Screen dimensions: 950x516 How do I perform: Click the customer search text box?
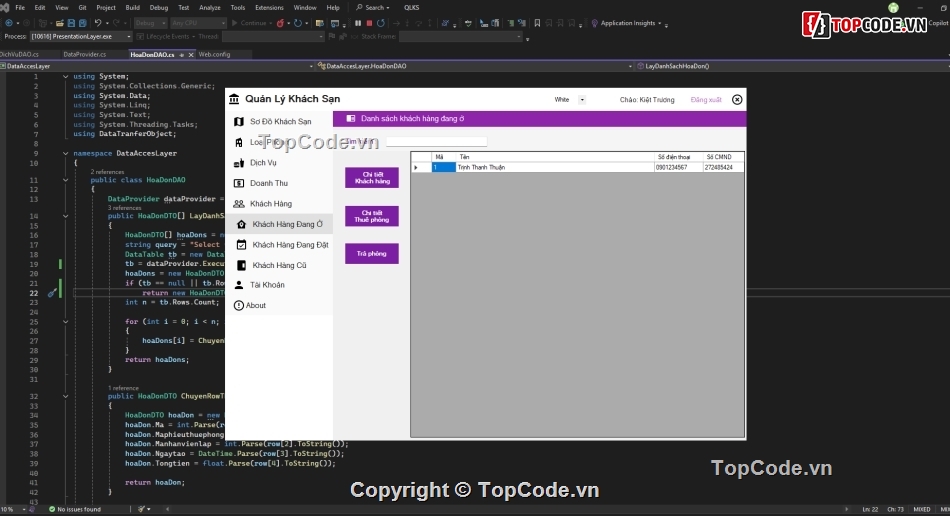(437, 142)
